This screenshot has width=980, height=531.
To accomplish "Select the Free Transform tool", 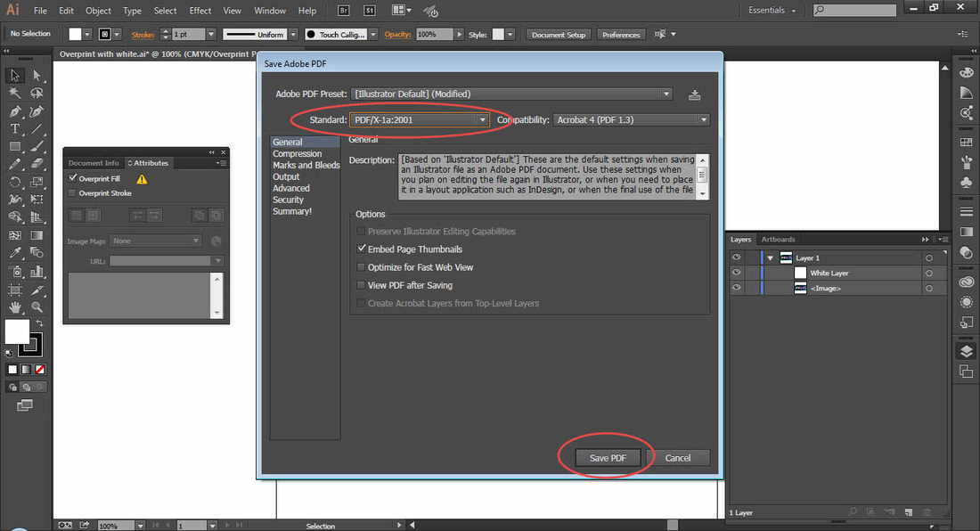I will point(37,200).
